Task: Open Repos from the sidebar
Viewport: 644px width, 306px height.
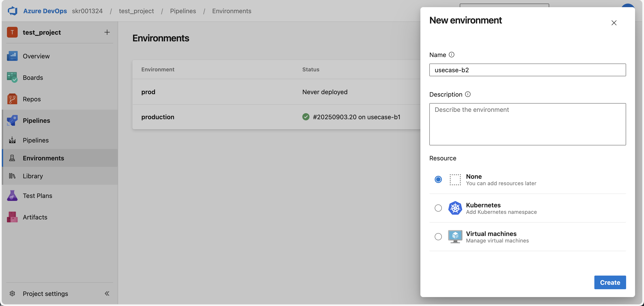Action: click(32, 99)
